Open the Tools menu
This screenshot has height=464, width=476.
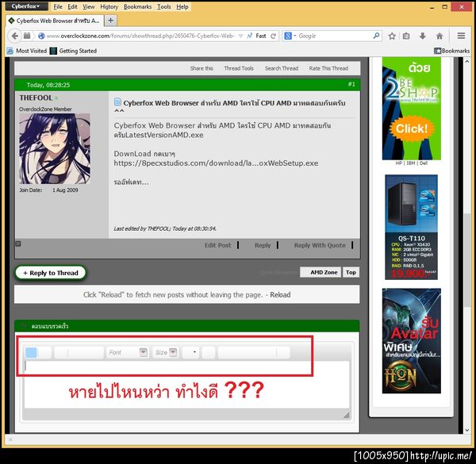(164, 6)
